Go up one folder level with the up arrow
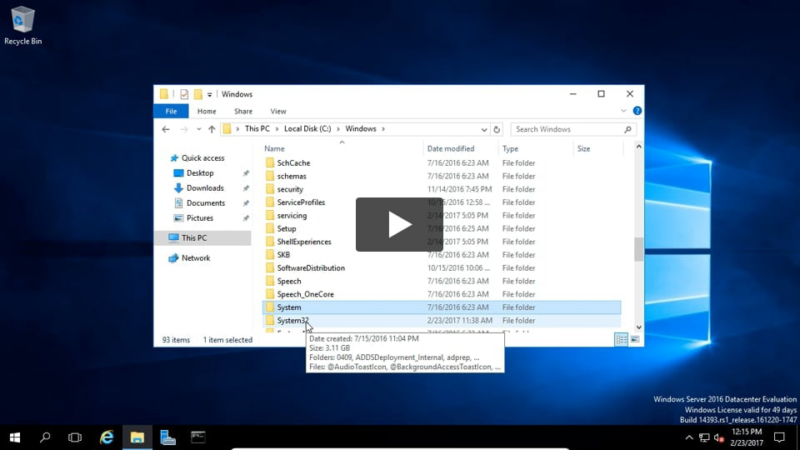 point(210,129)
